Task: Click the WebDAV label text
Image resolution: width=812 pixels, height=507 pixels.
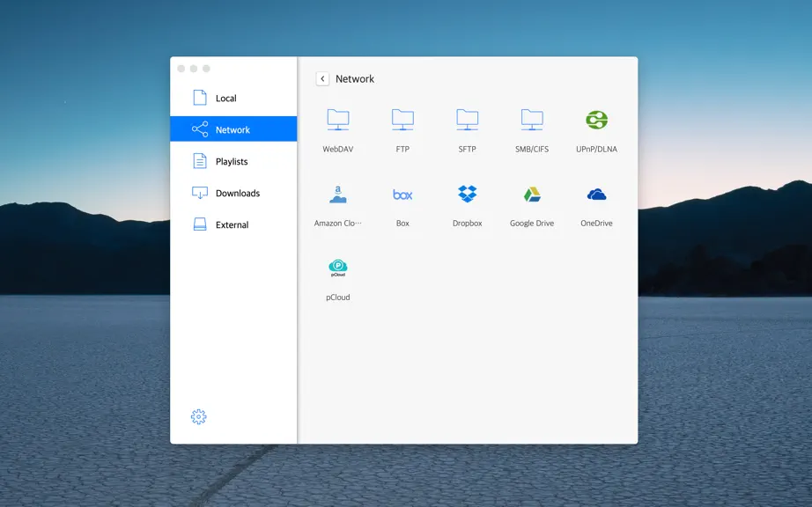Action: tap(337, 149)
